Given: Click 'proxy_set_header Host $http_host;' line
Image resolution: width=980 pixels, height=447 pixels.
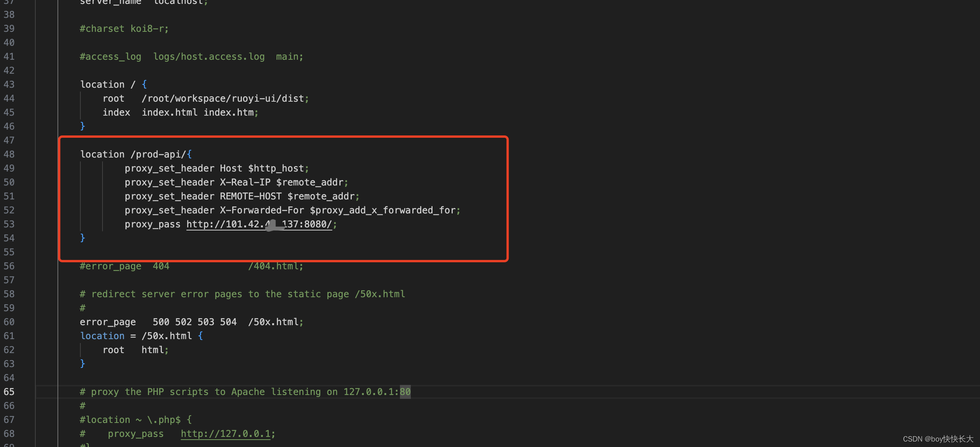Looking at the screenshot, I should [x=217, y=168].
